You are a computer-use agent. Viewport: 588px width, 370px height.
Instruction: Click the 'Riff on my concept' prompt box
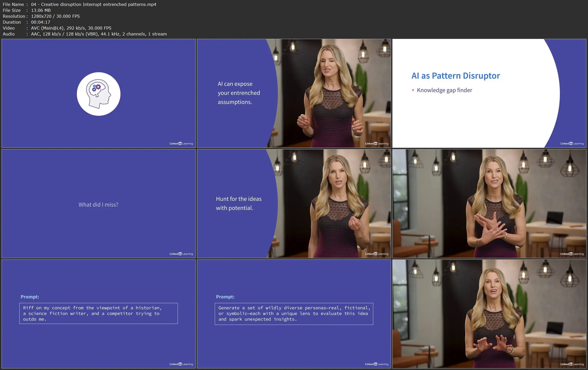tap(98, 313)
